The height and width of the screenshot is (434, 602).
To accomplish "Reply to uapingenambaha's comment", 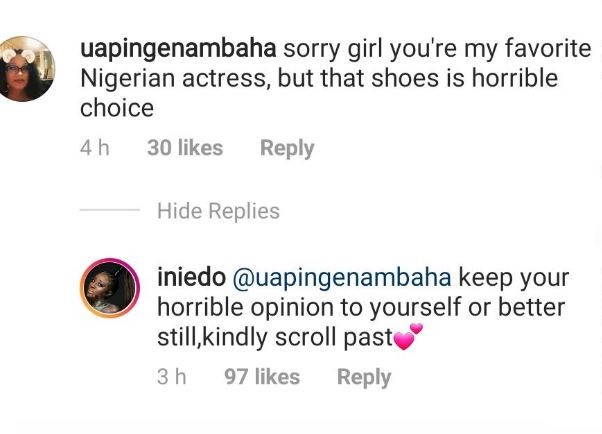I will (x=287, y=148).
